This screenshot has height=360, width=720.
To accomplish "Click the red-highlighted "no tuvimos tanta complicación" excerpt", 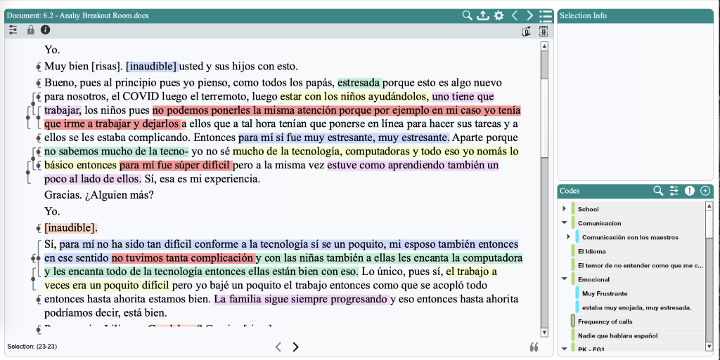I will 183,258.
